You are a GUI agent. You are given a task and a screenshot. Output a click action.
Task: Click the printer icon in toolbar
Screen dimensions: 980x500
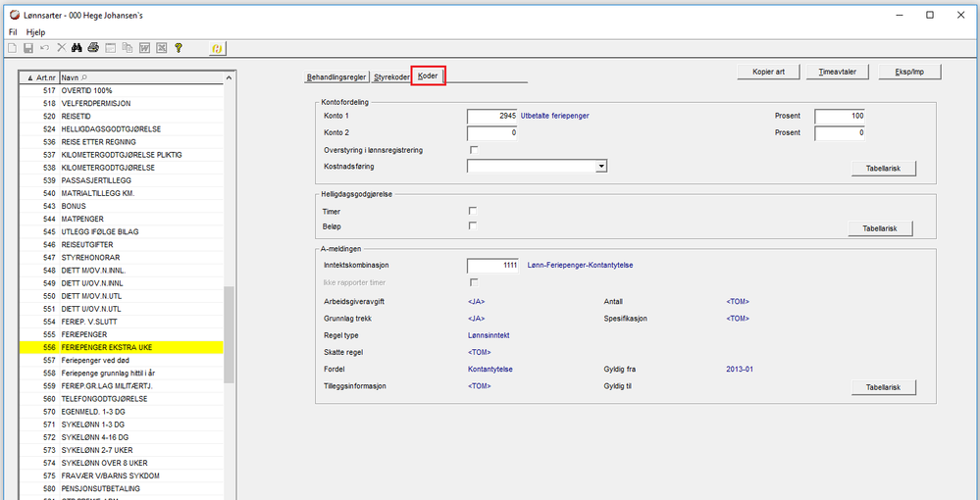pyautogui.click(x=93, y=47)
